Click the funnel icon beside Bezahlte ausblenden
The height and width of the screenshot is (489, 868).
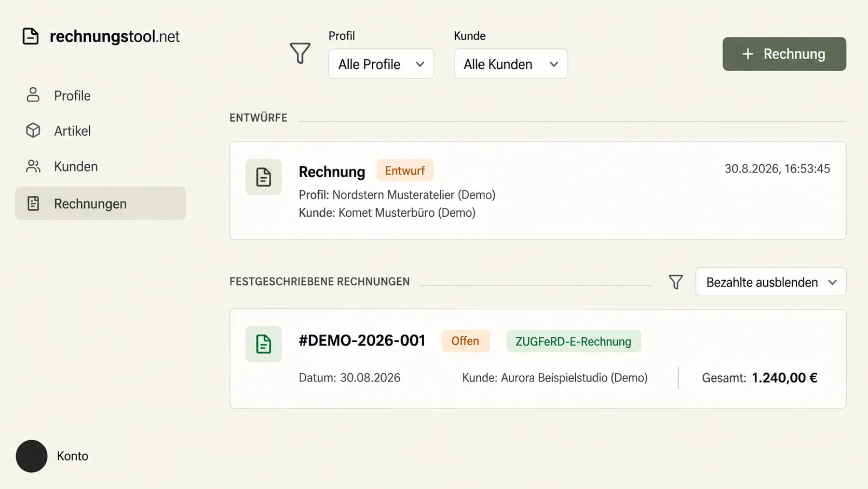[676, 282]
